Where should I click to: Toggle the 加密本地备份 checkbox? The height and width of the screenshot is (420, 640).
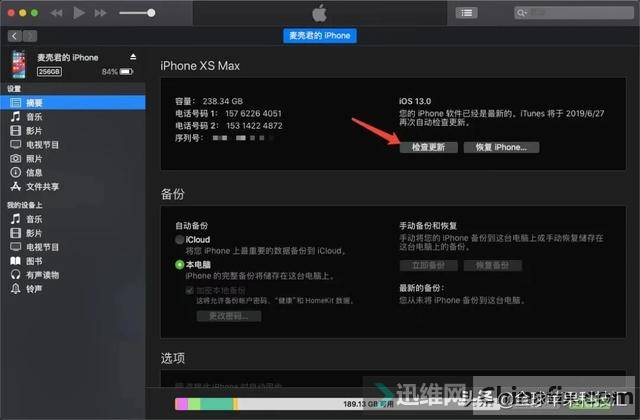[x=189, y=291]
